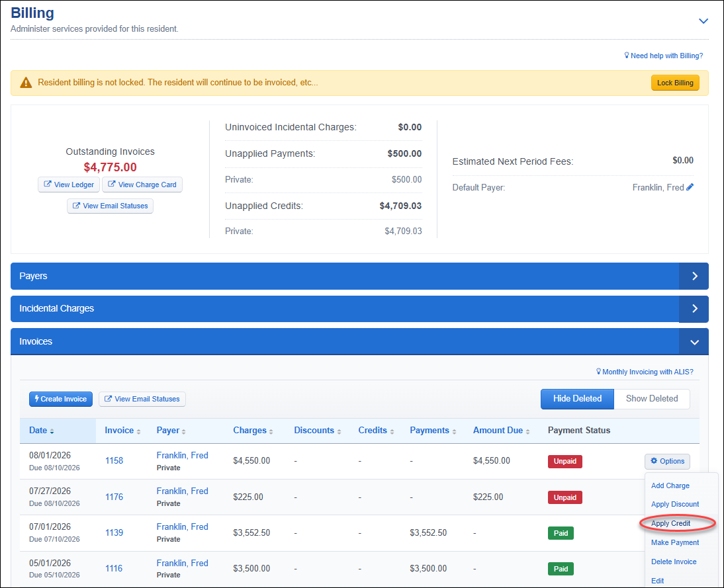Open the Options gear for invoice 1158
The width and height of the screenshot is (724, 588).
[x=667, y=461]
